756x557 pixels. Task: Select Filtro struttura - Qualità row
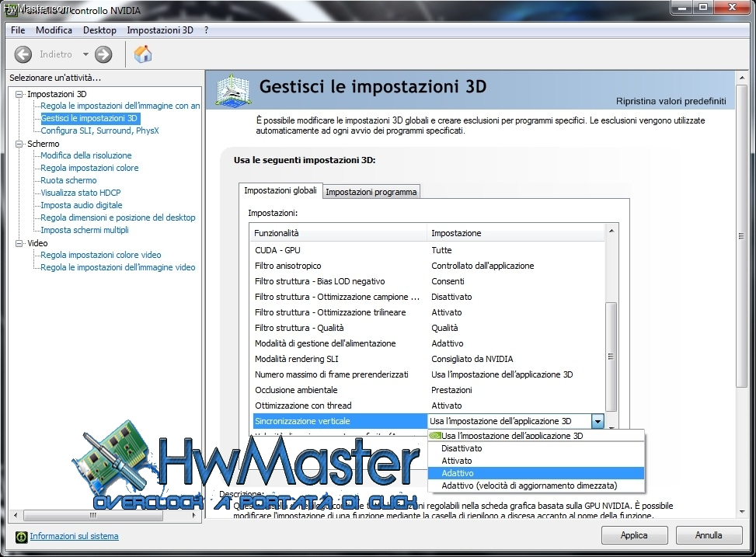click(428, 328)
